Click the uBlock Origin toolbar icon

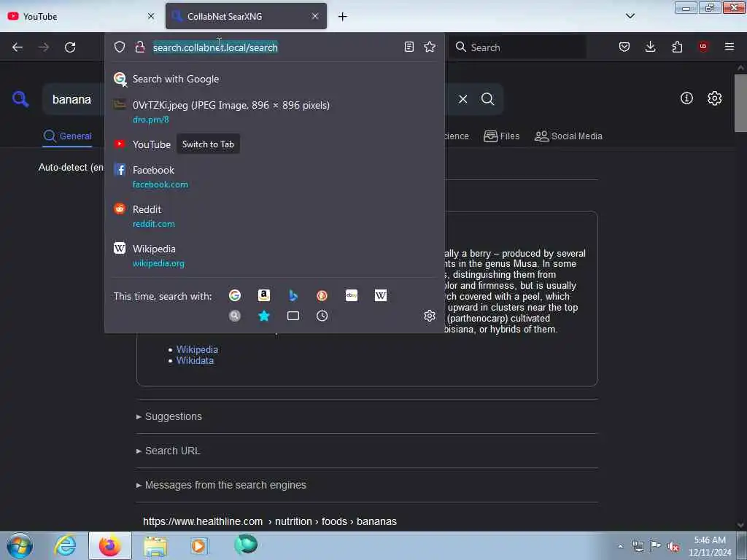(x=703, y=47)
